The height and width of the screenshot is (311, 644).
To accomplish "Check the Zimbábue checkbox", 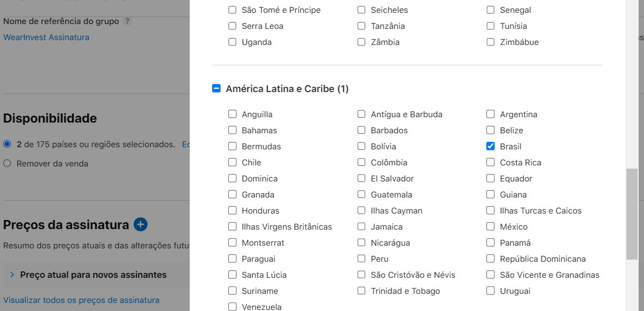I will pyautogui.click(x=491, y=42).
